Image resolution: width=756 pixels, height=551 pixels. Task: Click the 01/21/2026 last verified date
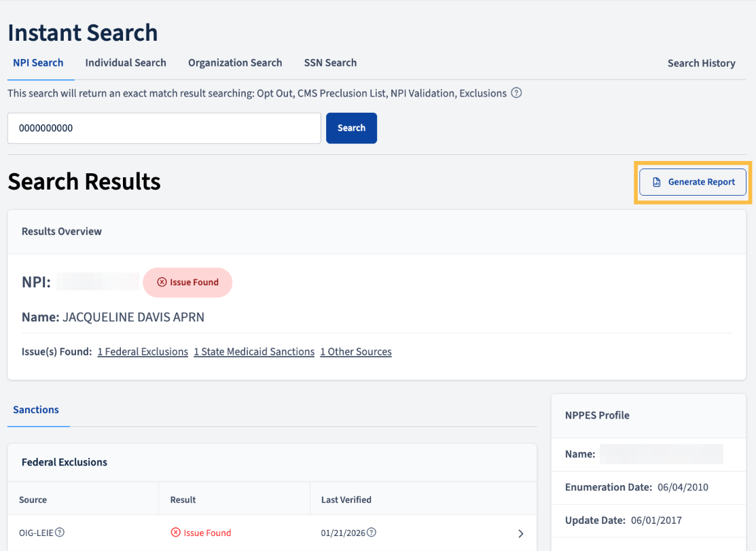tap(343, 533)
